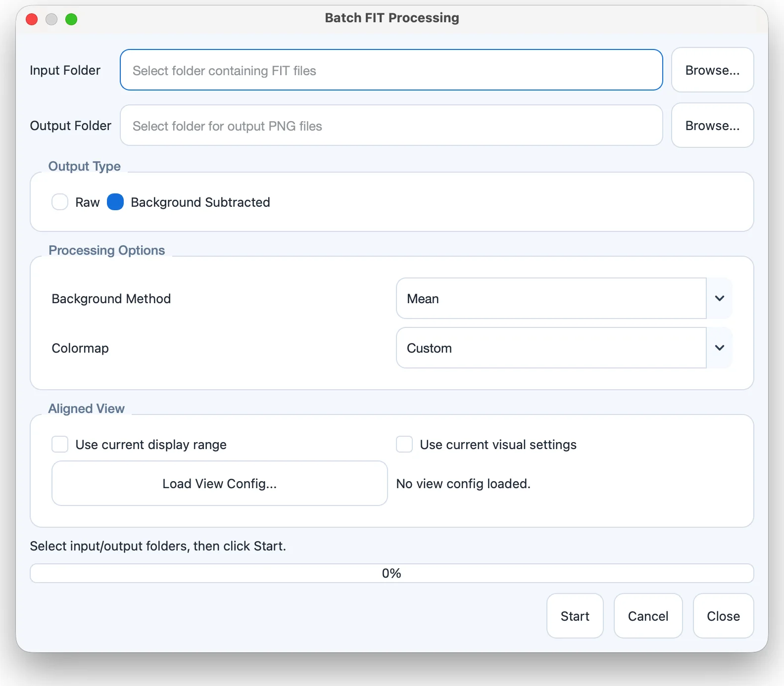The height and width of the screenshot is (686, 784).
Task: Browse for the Input Folder
Action: click(712, 70)
